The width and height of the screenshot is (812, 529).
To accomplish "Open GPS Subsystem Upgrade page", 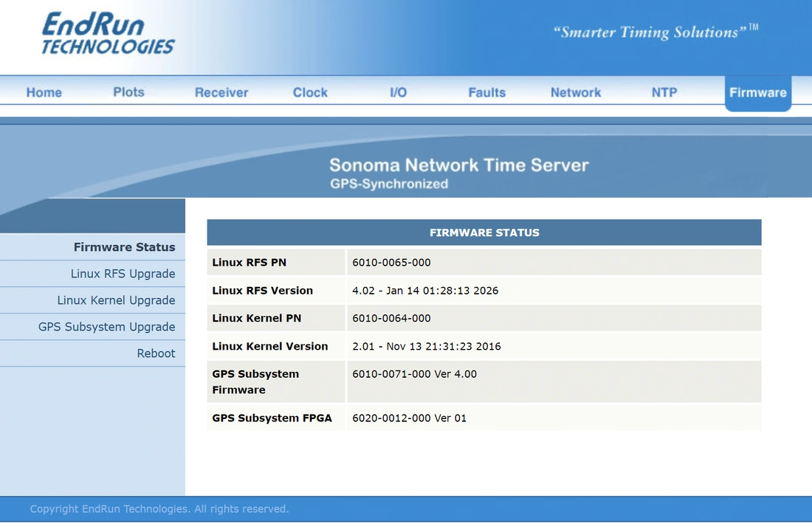I will (107, 327).
